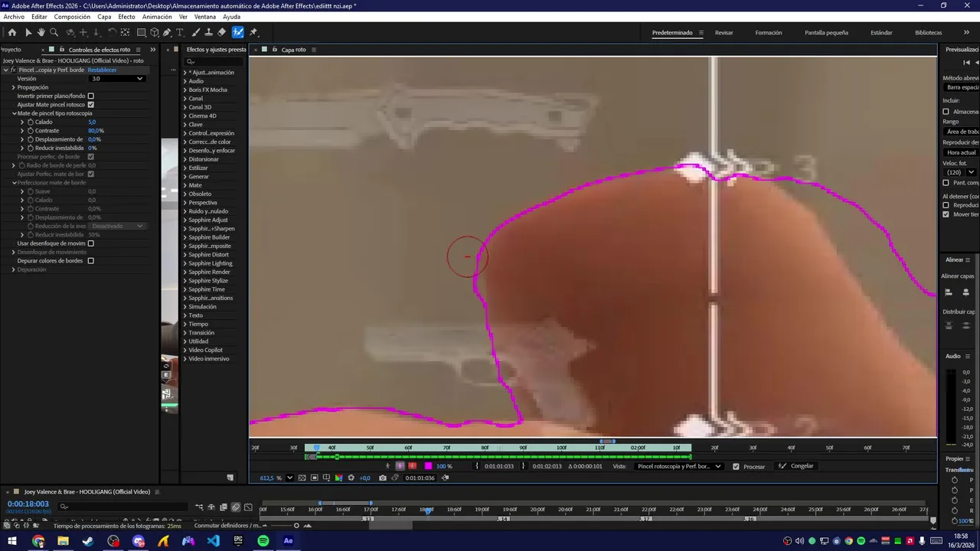Image resolution: width=980 pixels, height=551 pixels.
Task: Select the Clone Stamp tool
Action: [x=208, y=32]
